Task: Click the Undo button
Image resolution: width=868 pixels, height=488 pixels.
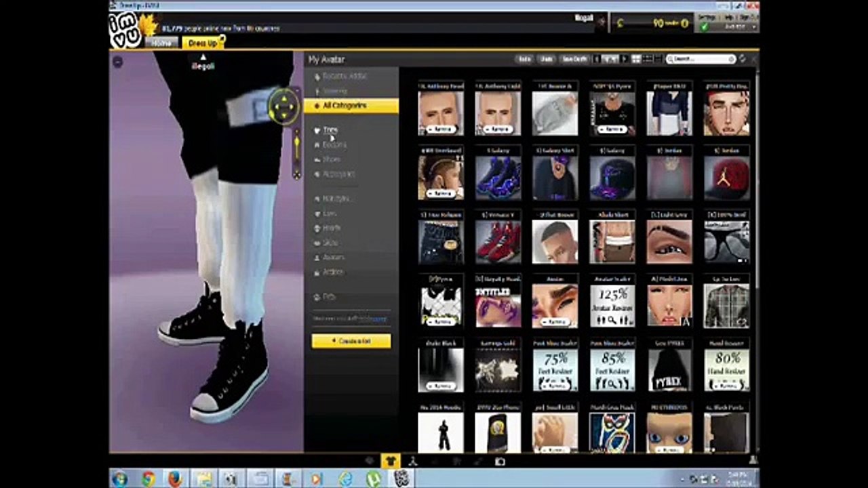Action: [x=547, y=59]
